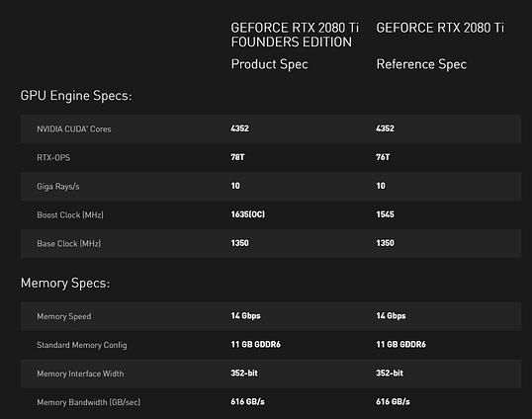Click the reference 616 GB/s bandwidth value
Image resolution: width=532 pixels, height=419 pixels.
click(393, 402)
